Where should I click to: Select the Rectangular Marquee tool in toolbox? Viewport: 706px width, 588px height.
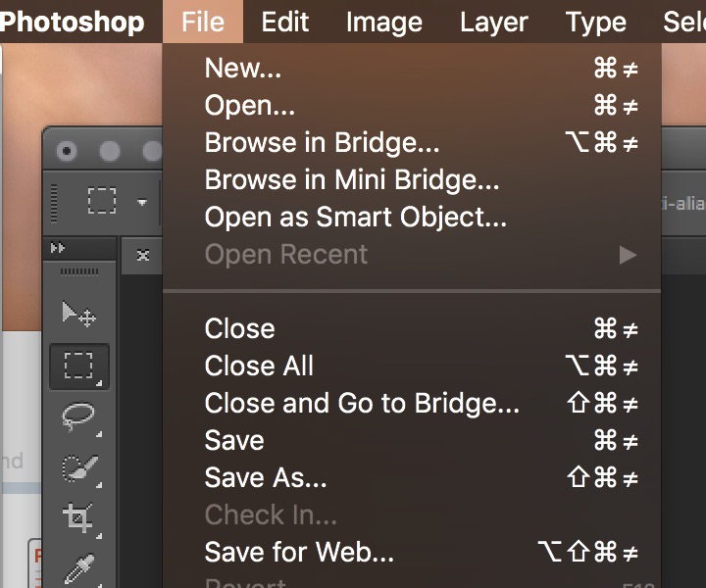[x=78, y=367]
